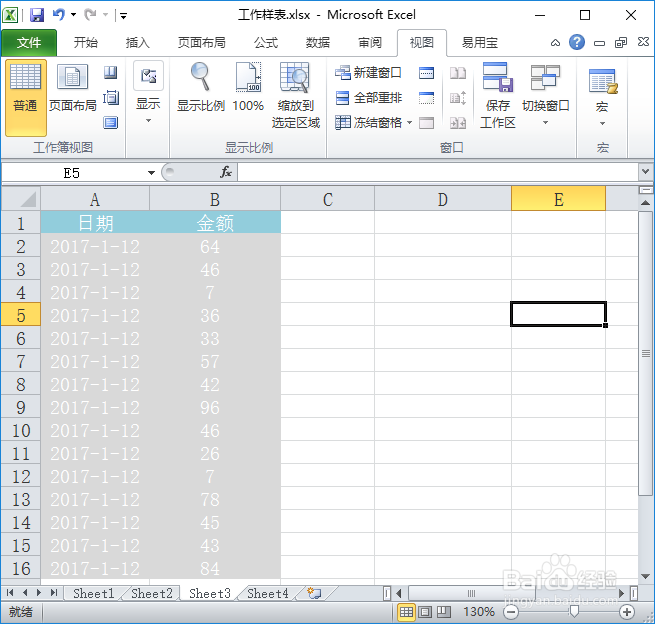The height and width of the screenshot is (624, 655).
Task: Switch to the 数据 ribbon tab
Action: click(x=317, y=43)
